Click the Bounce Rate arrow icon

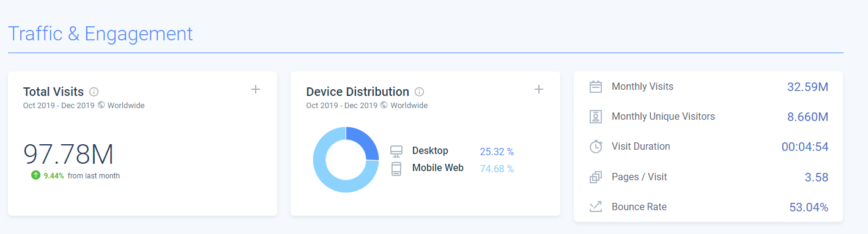tap(596, 207)
